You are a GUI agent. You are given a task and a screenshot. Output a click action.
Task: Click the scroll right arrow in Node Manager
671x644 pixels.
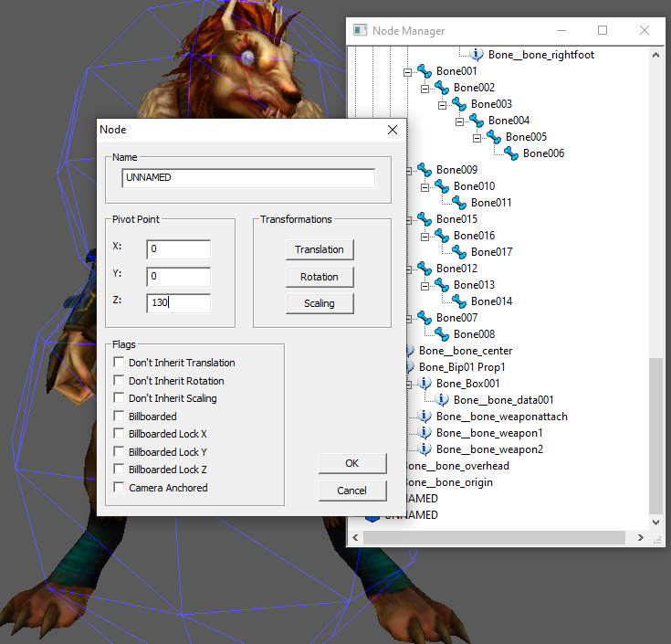click(x=640, y=537)
